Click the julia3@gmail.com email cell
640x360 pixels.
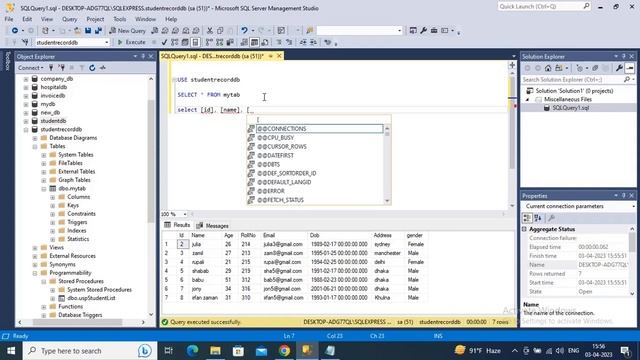(x=283, y=244)
